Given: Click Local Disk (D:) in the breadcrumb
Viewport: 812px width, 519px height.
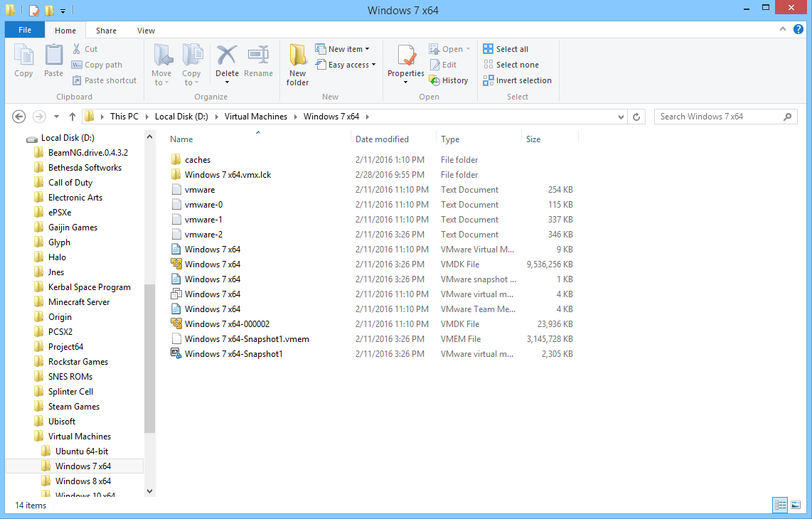Looking at the screenshot, I should click(181, 117).
